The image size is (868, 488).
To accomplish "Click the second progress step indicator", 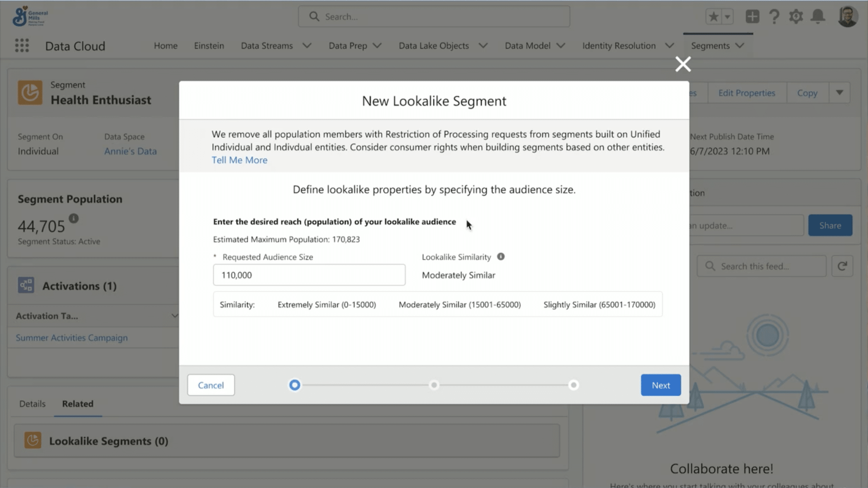I will 434,385.
